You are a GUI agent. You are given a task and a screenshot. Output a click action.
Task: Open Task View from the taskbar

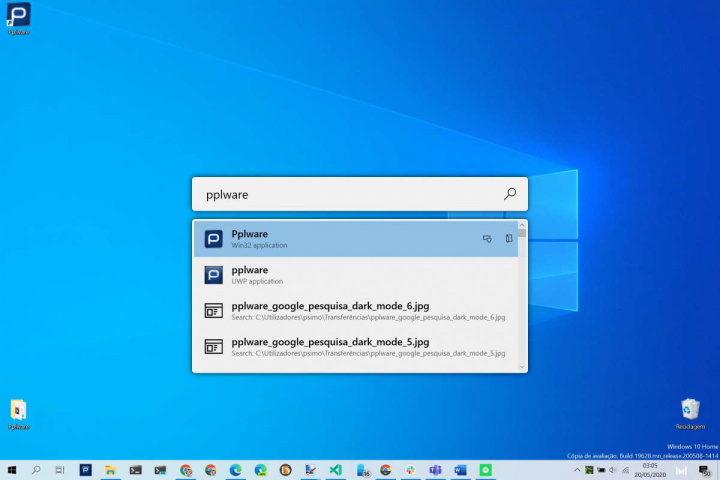point(60,469)
